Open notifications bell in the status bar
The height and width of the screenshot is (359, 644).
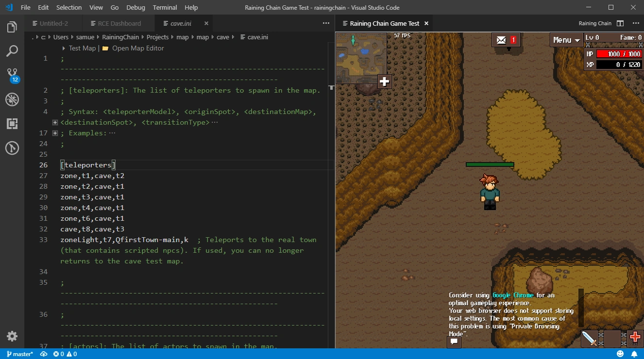(634, 354)
